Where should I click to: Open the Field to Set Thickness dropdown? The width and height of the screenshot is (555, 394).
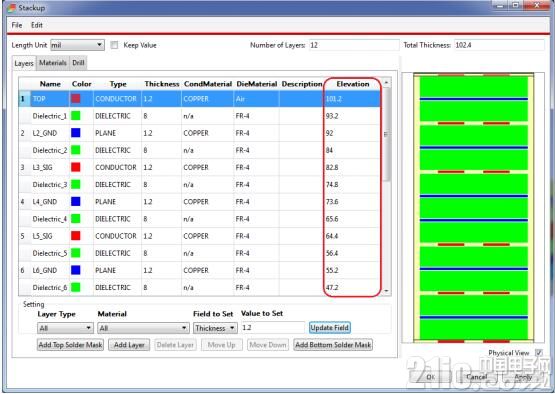tap(215, 328)
